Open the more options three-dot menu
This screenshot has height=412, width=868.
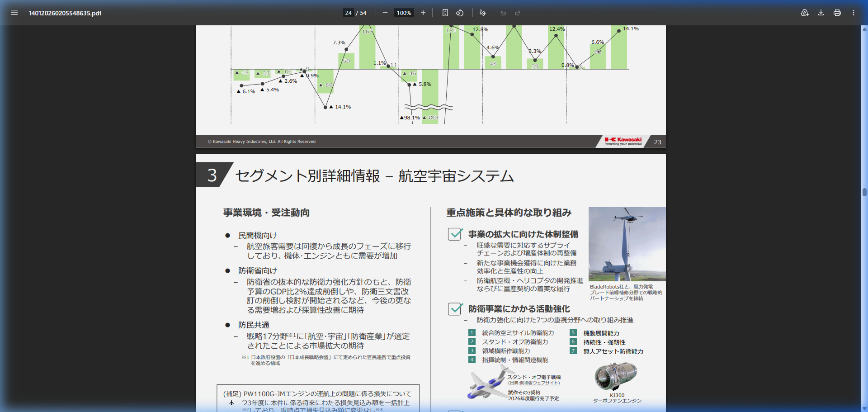click(854, 13)
